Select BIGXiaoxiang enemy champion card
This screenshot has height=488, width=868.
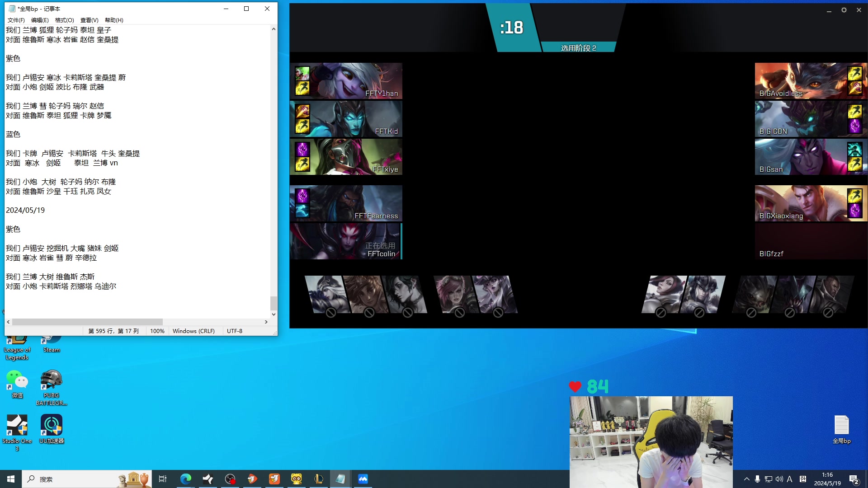click(811, 203)
